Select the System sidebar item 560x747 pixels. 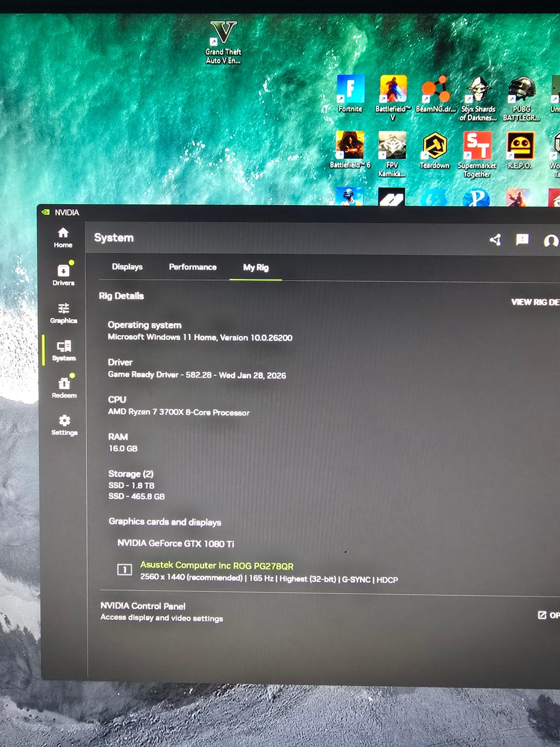pos(64,351)
